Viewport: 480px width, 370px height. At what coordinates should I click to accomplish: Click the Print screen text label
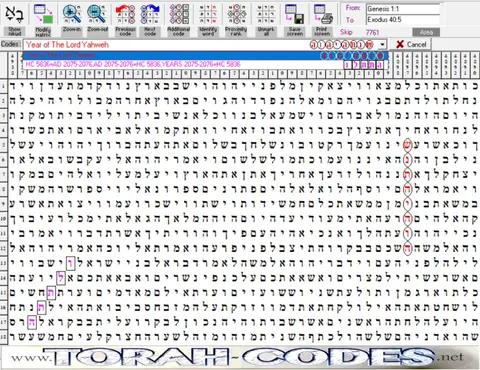[322, 31]
